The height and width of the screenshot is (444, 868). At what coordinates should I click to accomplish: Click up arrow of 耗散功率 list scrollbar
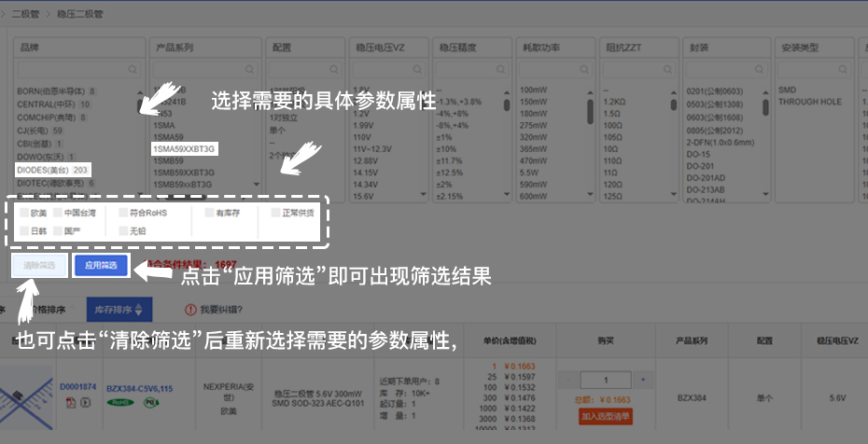590,92
